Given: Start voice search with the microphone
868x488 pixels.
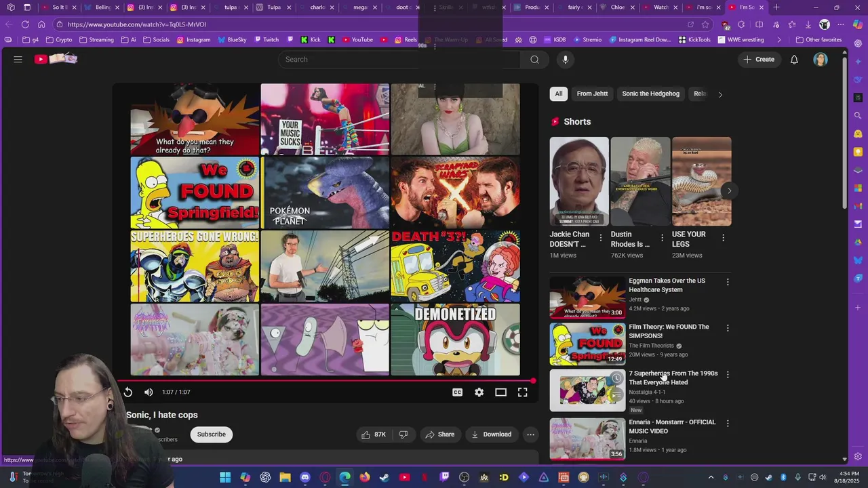Looking at the screenshot, I should pyautogui.click(x=565, y=60).
